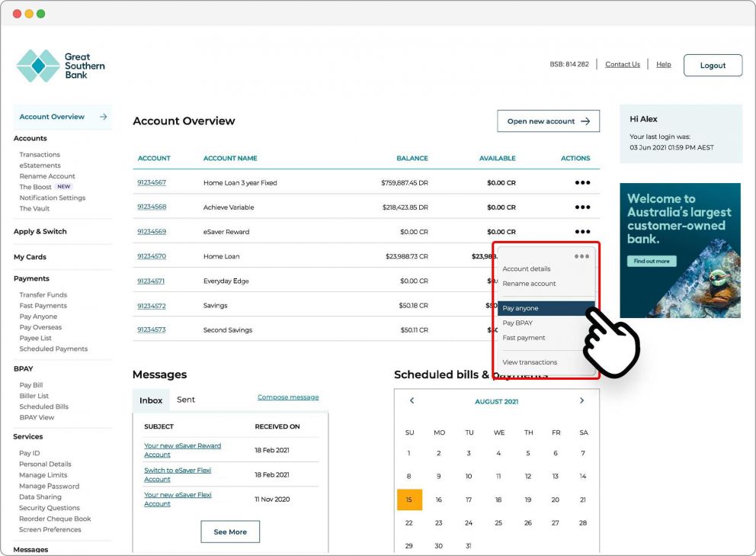Open Rename Account in the sidebar

[47, 176]
